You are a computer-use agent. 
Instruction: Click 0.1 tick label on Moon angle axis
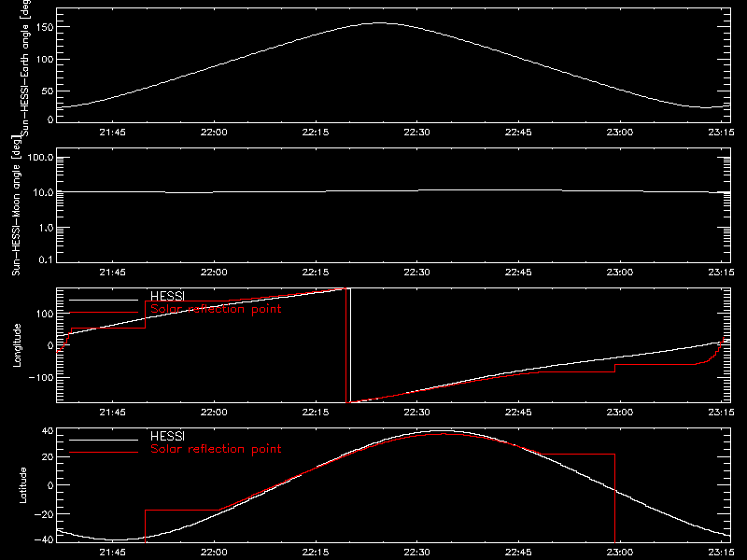pyautogui.click(x=46, y=260)
